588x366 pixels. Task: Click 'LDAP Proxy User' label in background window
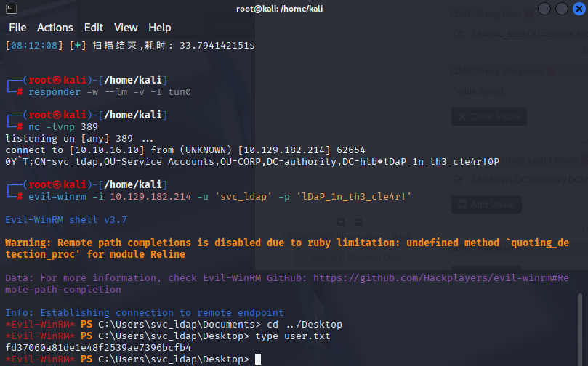click(x=486, y=15)
